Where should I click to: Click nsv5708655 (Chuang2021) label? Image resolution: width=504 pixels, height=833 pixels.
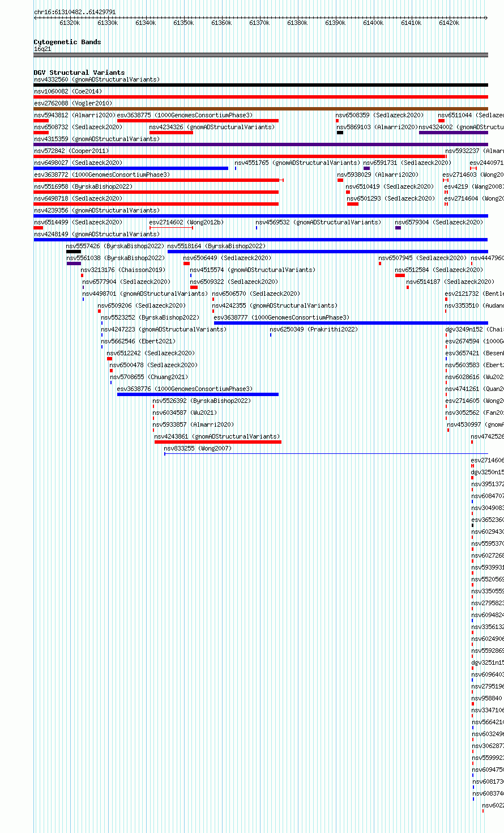point(149,377)
